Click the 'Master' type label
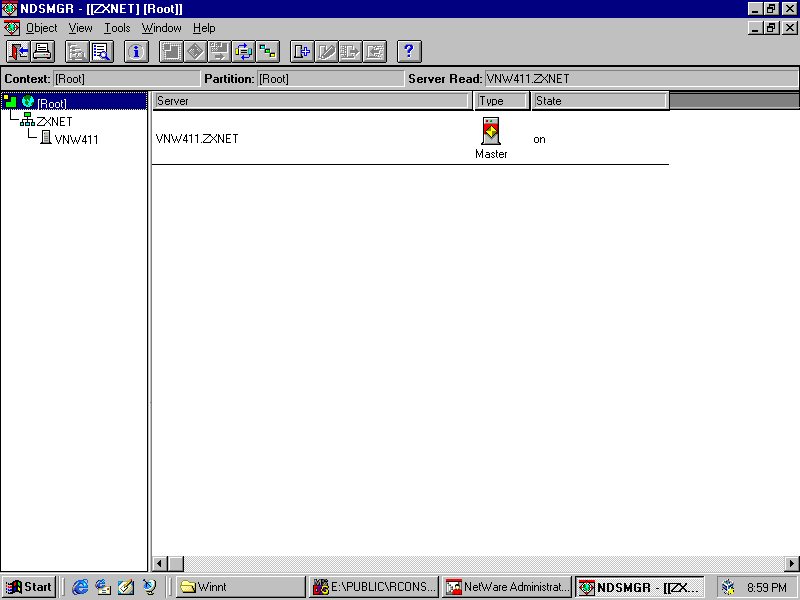Viewport: 800px width, 600px height. [x=491, y=154]
